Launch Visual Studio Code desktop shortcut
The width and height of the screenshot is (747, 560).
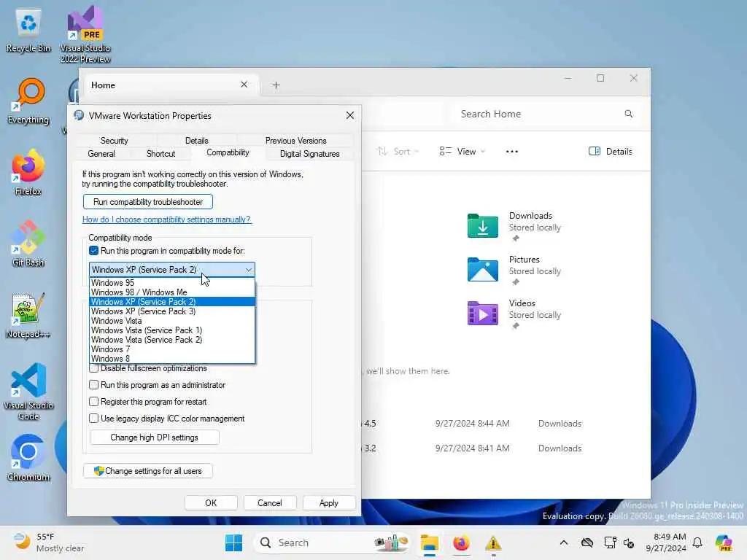click(28, 392)
